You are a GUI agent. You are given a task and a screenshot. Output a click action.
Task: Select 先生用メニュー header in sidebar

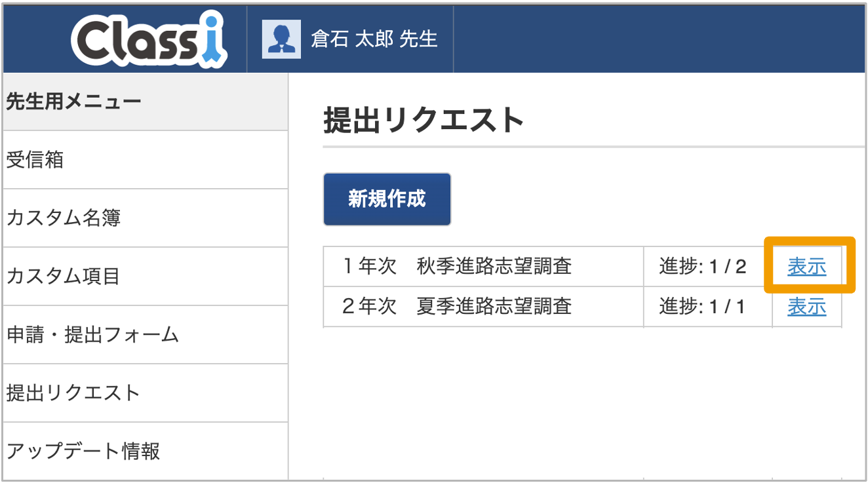tap(73, 102)
